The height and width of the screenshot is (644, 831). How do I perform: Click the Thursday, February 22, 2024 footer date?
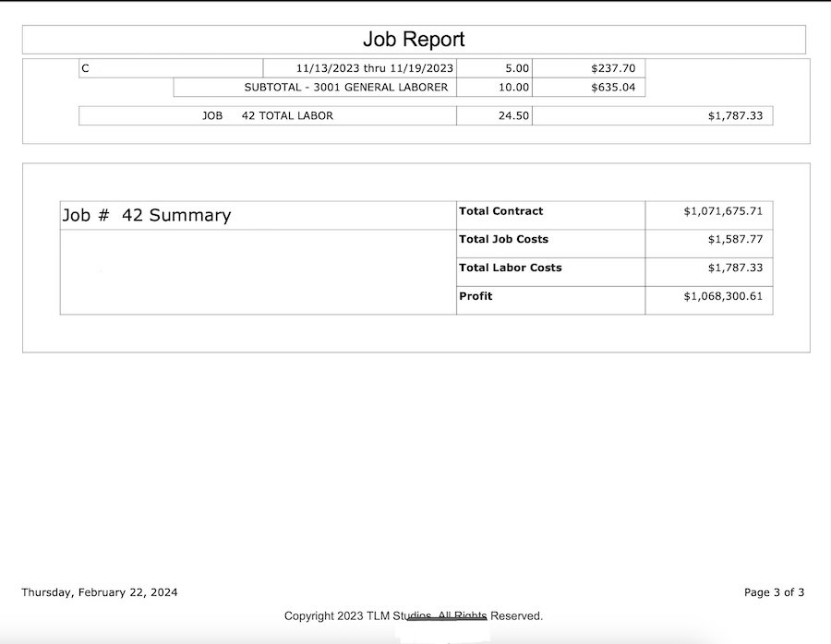pyautogui.click(x=100, y=592)
